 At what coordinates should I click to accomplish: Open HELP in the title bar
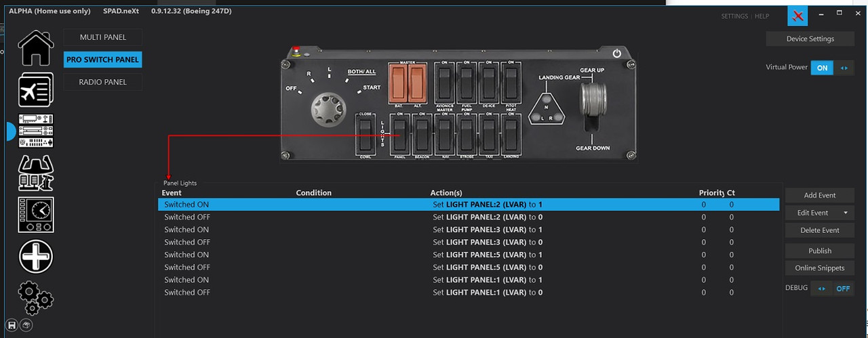click(x=762, y=16)
